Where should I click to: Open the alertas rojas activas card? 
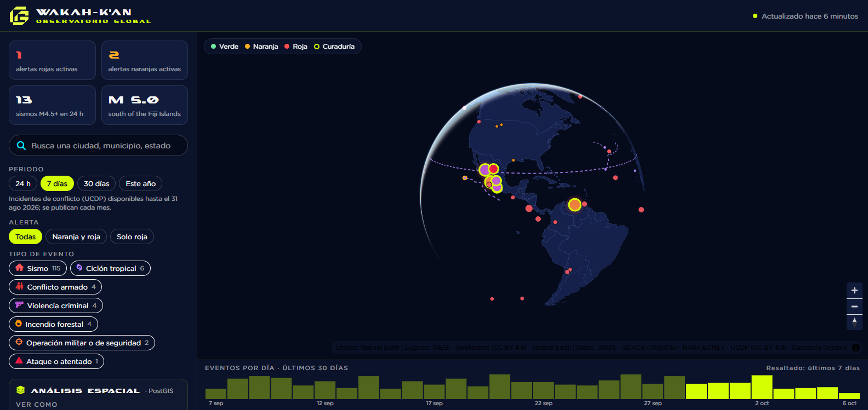click(x=52, y=60)
